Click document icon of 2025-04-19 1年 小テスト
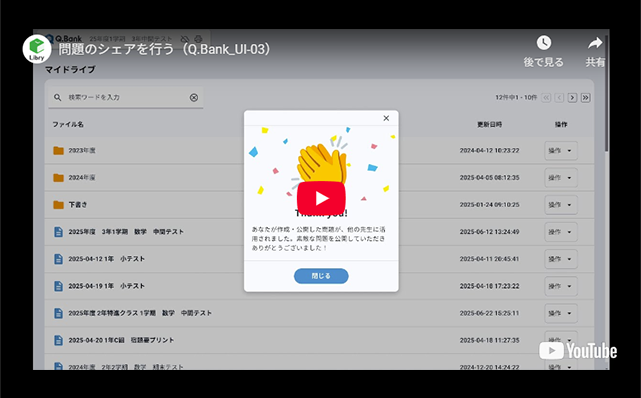 click(58, 286)
